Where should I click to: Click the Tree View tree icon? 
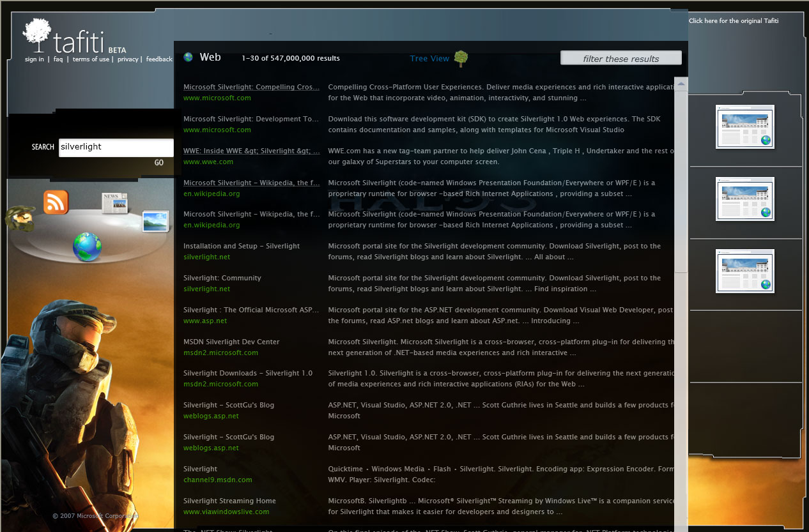coord(461,59)
